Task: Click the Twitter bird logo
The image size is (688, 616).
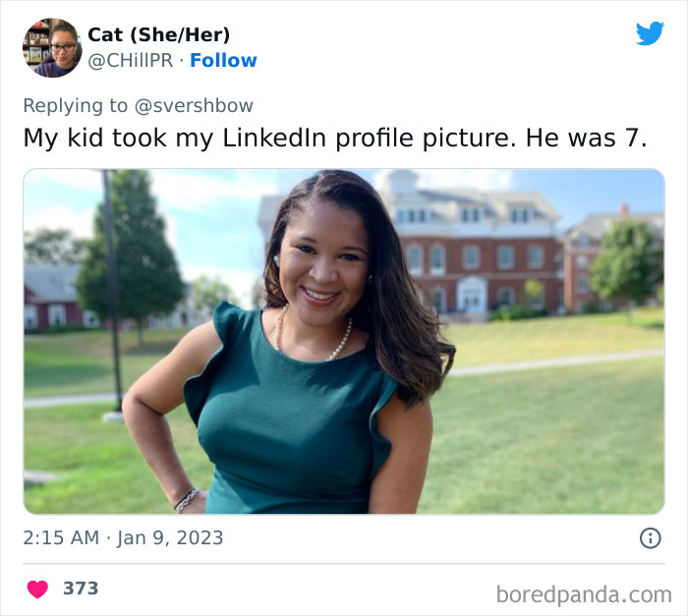Action: [650, 33]
